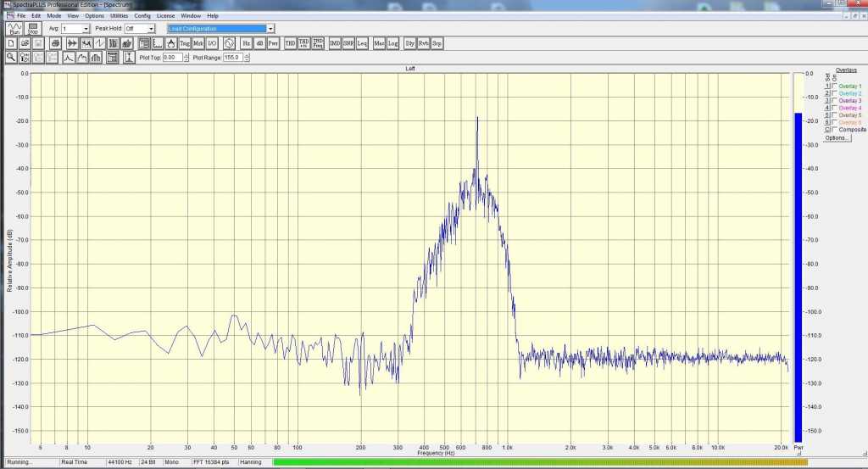
Task: Print the current spectrum plot
Action: coord(55,43)
